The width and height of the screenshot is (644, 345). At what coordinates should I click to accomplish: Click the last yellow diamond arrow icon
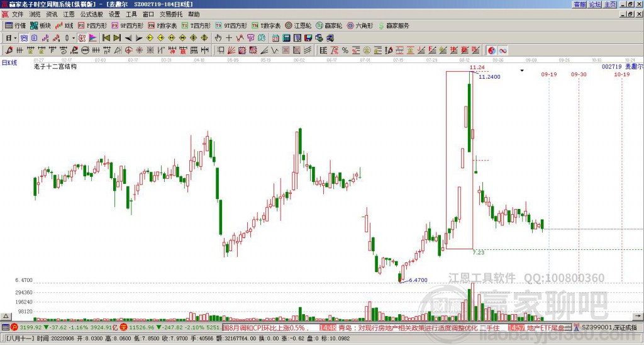204,38
